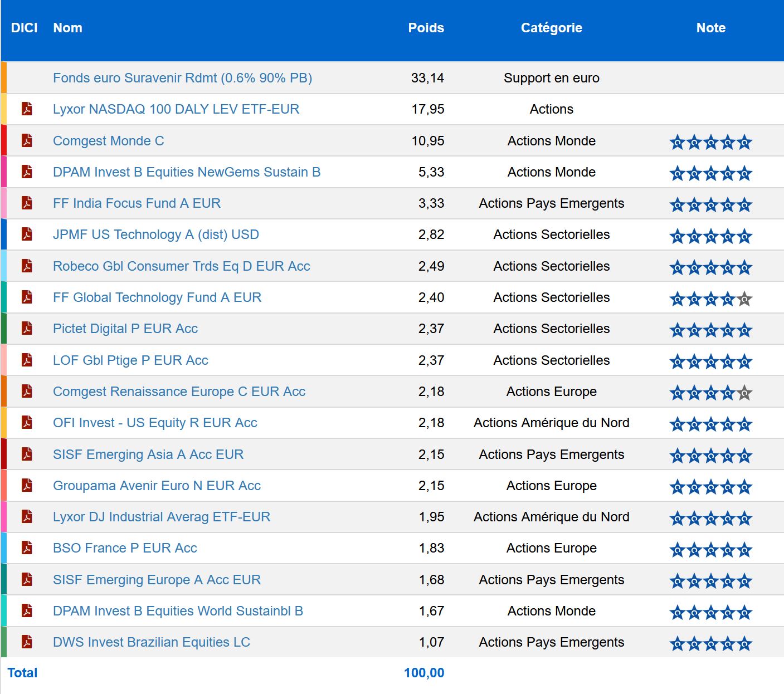Select the total weight 100,00
The width and height of the screenshot is (784, 694).
coord(424,673)
